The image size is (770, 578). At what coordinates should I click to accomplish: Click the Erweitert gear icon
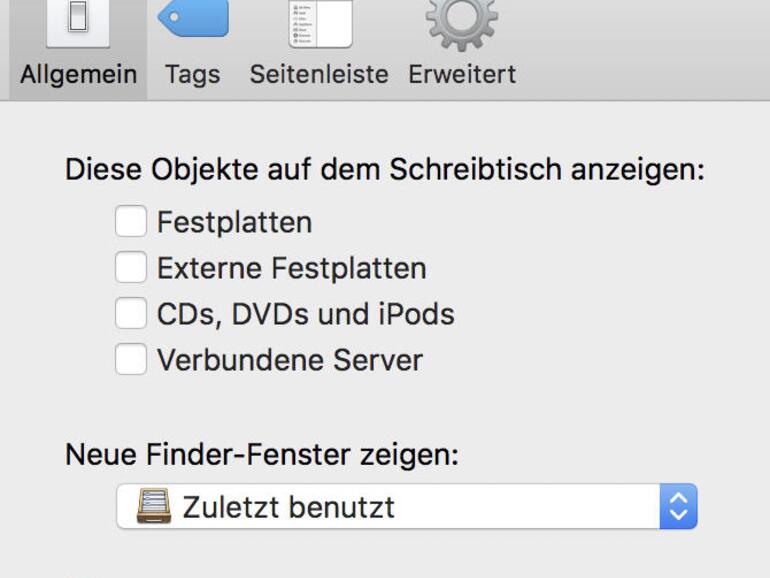pyautogui.click(x=462, y=20)
